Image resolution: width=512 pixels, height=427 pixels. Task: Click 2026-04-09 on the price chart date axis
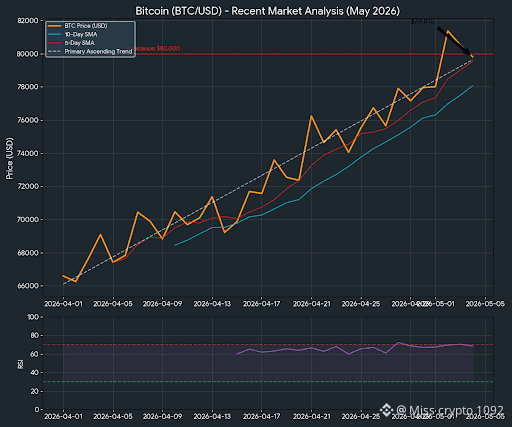[162, 304]
